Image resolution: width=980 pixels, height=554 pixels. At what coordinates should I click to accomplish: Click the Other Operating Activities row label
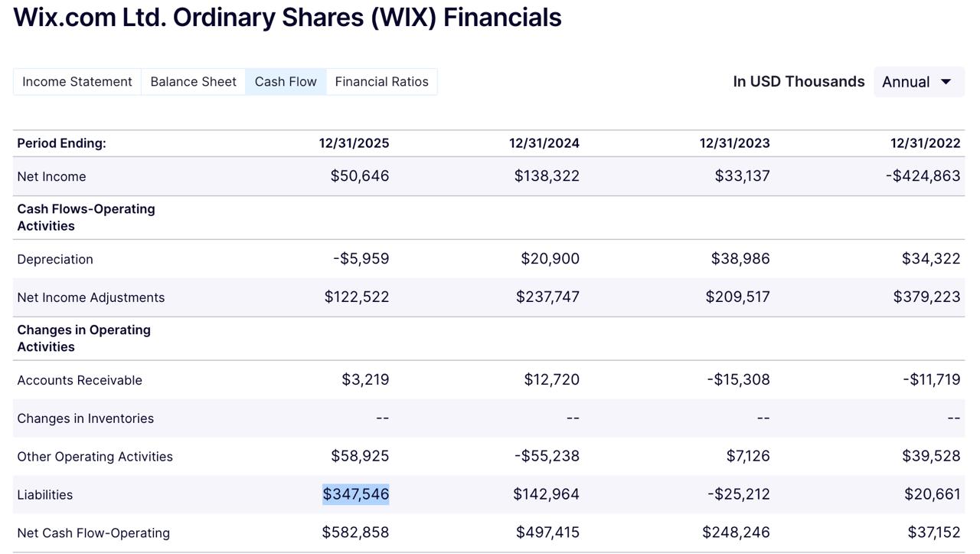(95, 457)
